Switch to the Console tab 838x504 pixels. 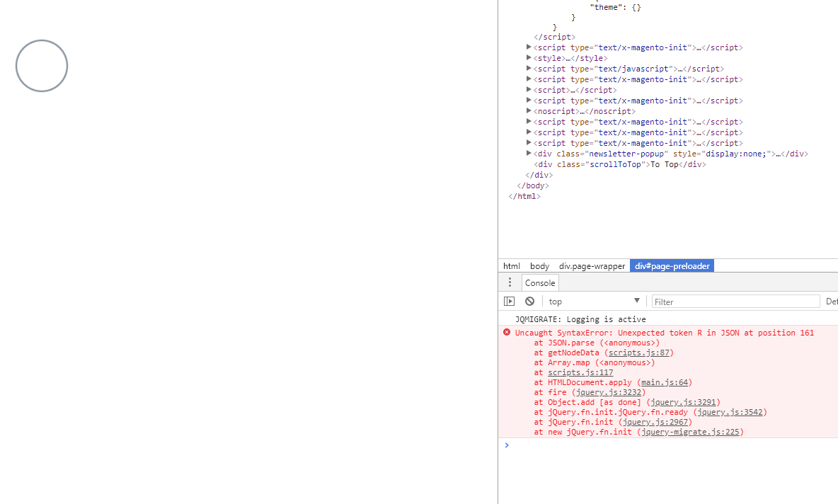540,282
